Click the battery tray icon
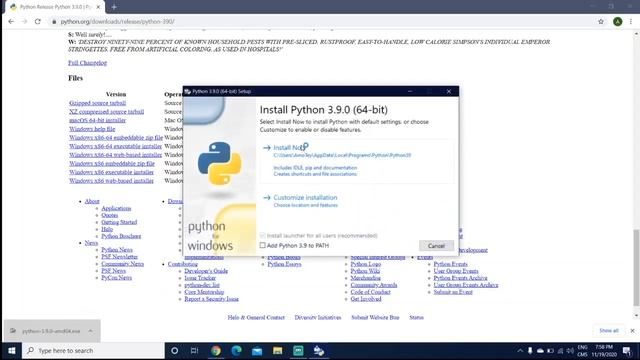The width and height of the screenshot is (640, 360). coord(550,351)
